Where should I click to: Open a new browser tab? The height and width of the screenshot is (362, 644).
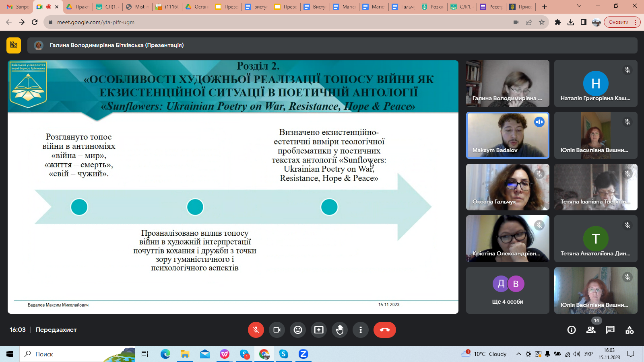click(545, 7)
